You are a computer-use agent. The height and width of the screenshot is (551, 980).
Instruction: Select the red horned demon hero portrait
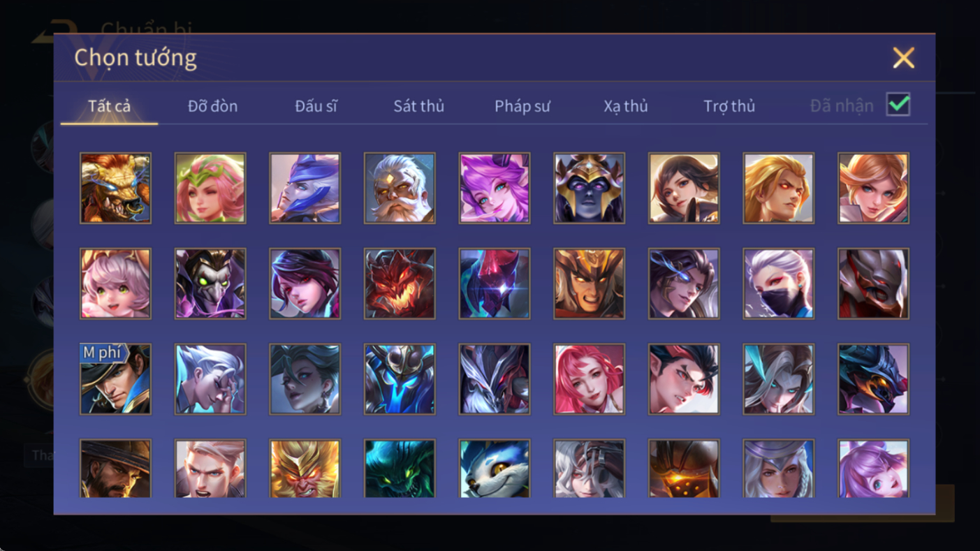pos(400,284)
